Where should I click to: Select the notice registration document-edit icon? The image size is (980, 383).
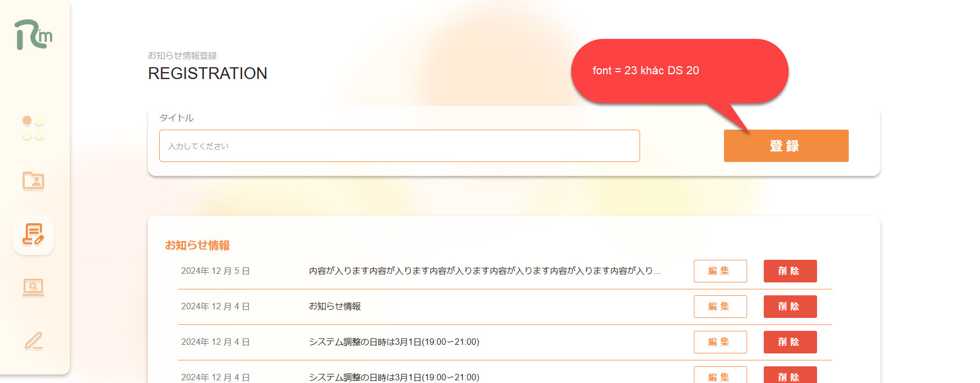33,235
